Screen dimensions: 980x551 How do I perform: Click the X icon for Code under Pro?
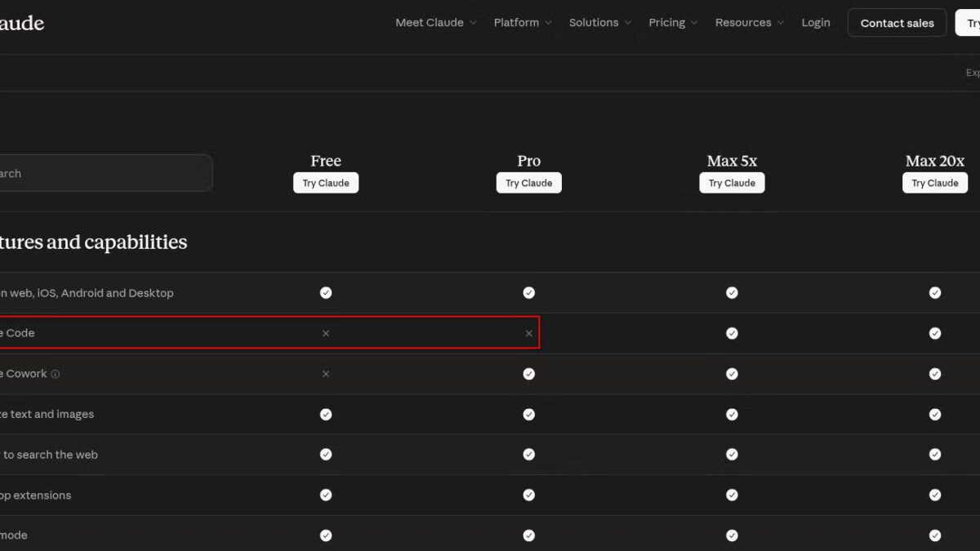528,333
